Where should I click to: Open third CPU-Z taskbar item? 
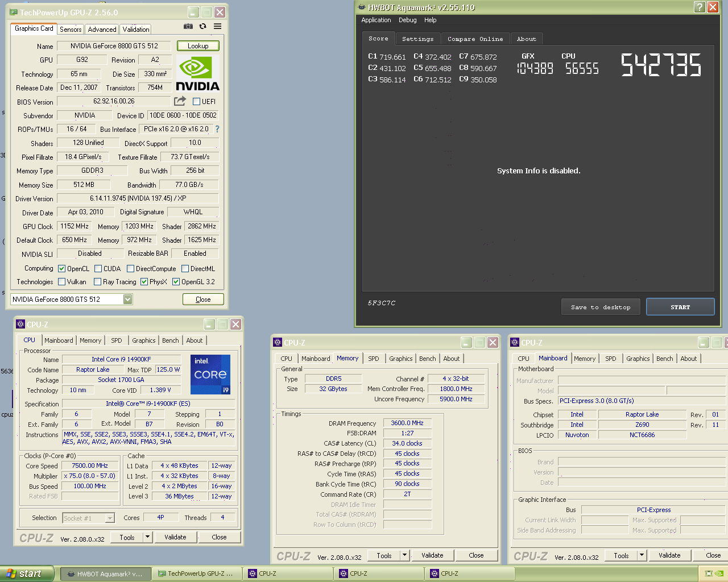pos(469,574)
